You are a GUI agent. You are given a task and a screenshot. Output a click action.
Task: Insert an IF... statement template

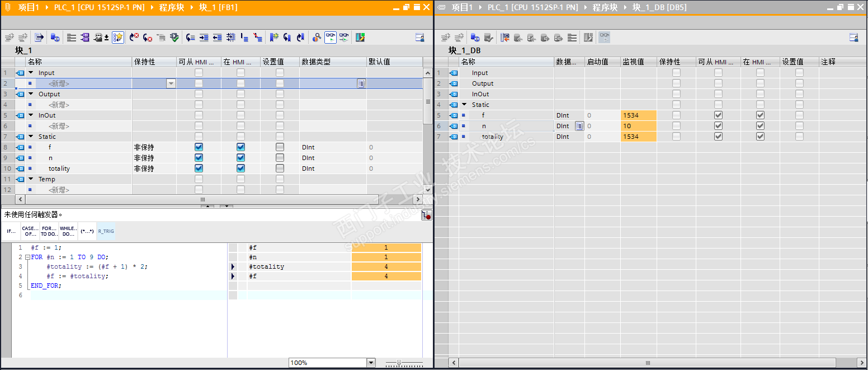point(11,231)
